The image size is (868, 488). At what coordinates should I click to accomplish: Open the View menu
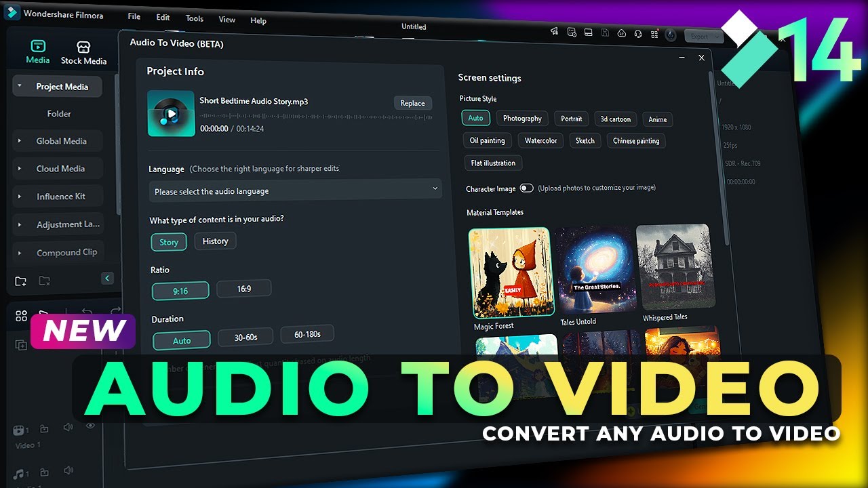[x=227, y=20]
